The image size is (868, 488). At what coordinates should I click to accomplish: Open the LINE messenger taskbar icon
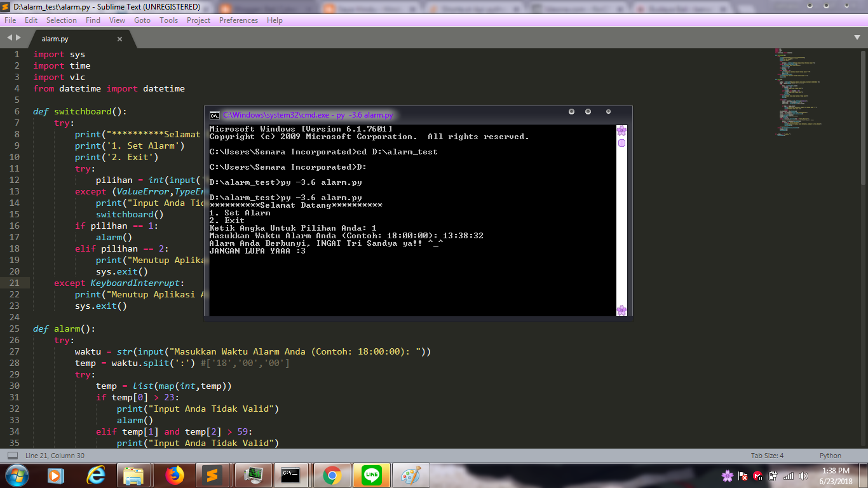click(x=371, y=475)
